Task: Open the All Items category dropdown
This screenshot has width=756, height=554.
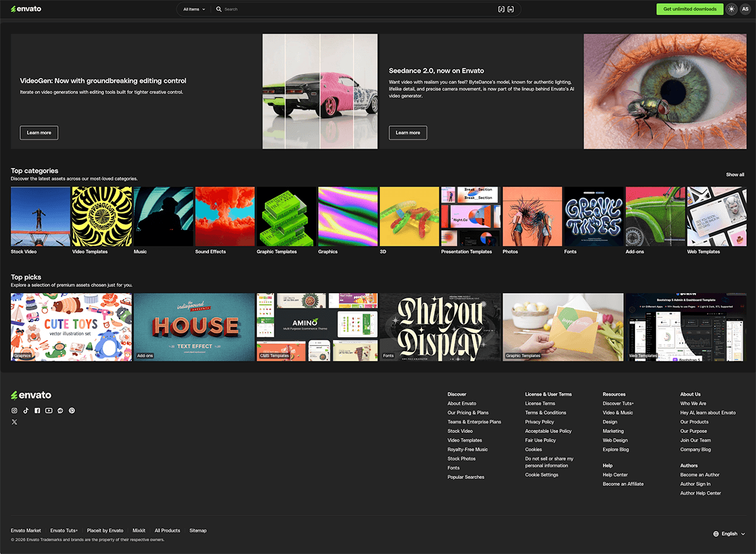Action: (194, 9)
